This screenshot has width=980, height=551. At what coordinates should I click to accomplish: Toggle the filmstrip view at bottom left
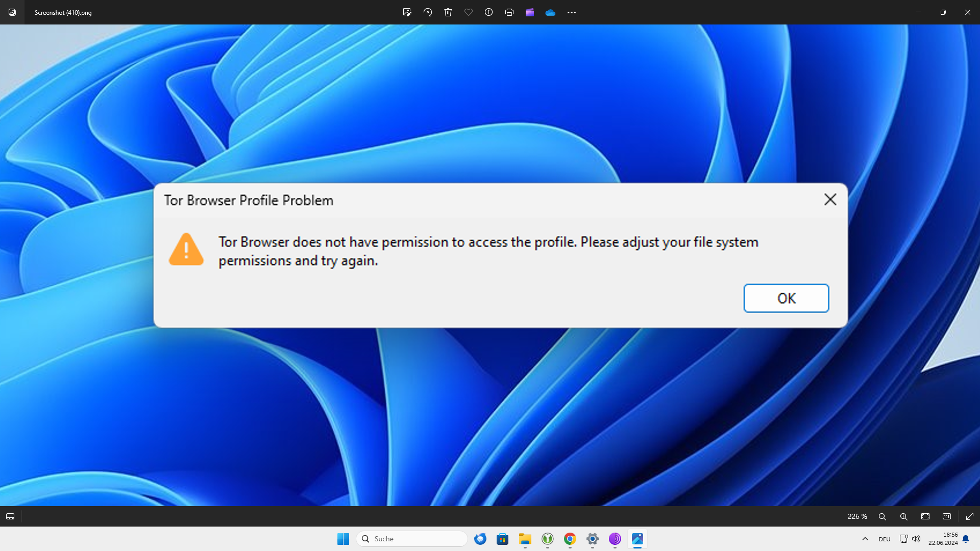[x=10, y=516]
